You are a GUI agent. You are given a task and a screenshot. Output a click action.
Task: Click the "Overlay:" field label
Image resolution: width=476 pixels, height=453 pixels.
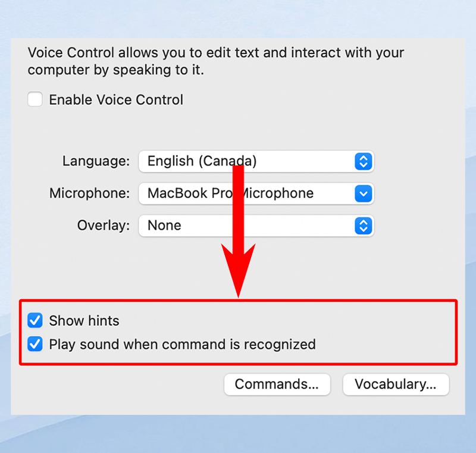tap(103, 226)
